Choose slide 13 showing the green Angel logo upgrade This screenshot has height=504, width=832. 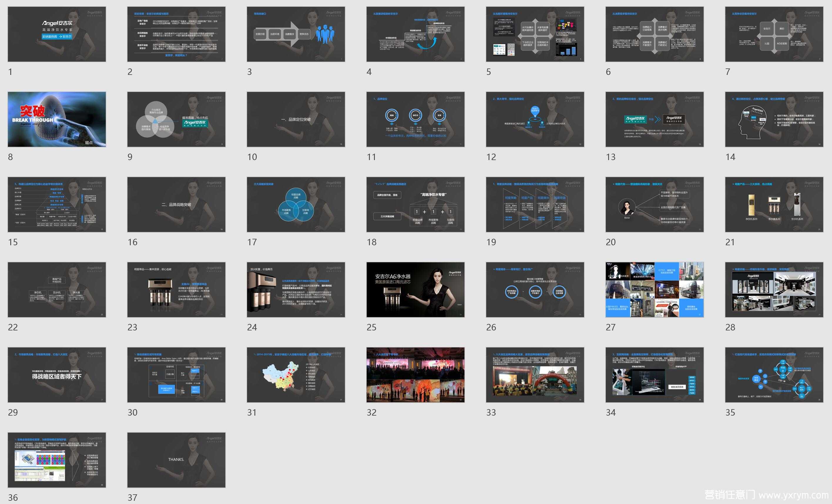click(654, 119)
